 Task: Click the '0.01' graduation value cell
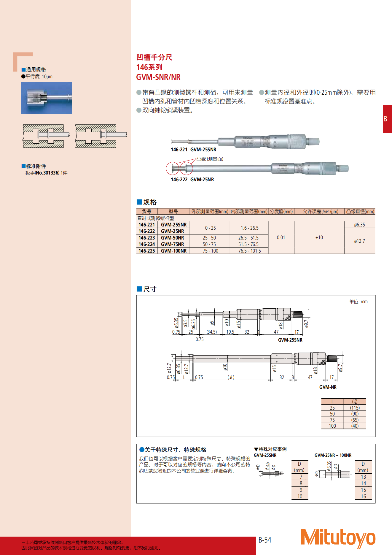tap(281, 237)
